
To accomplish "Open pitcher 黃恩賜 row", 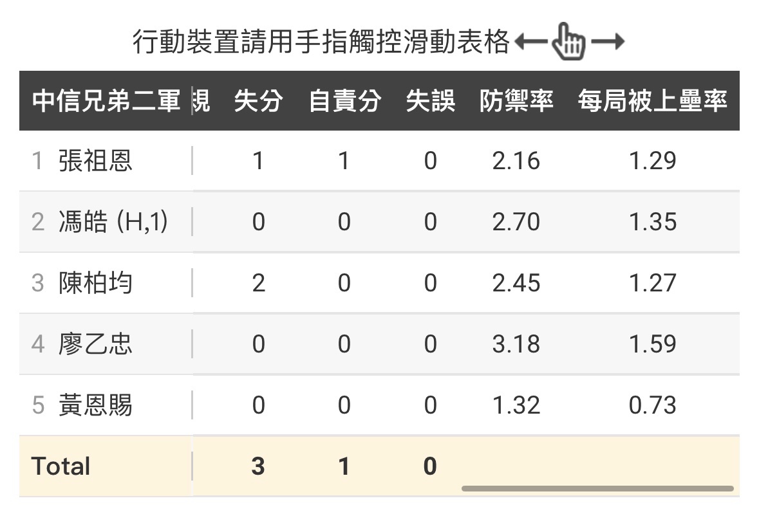I will [x=95, y=405].
